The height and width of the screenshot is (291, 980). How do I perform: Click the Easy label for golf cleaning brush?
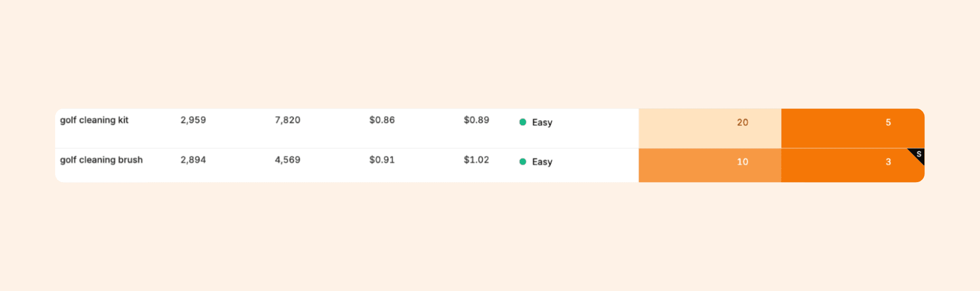[542, 162]
